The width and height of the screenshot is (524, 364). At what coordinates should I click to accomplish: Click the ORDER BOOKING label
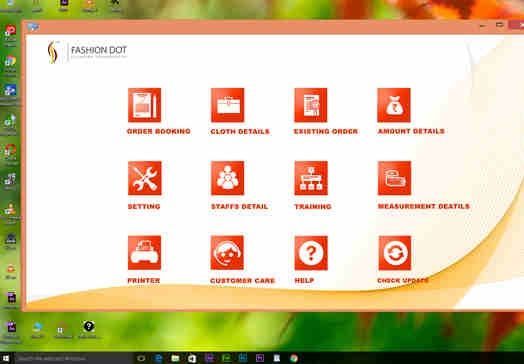[x=159, y=131]
